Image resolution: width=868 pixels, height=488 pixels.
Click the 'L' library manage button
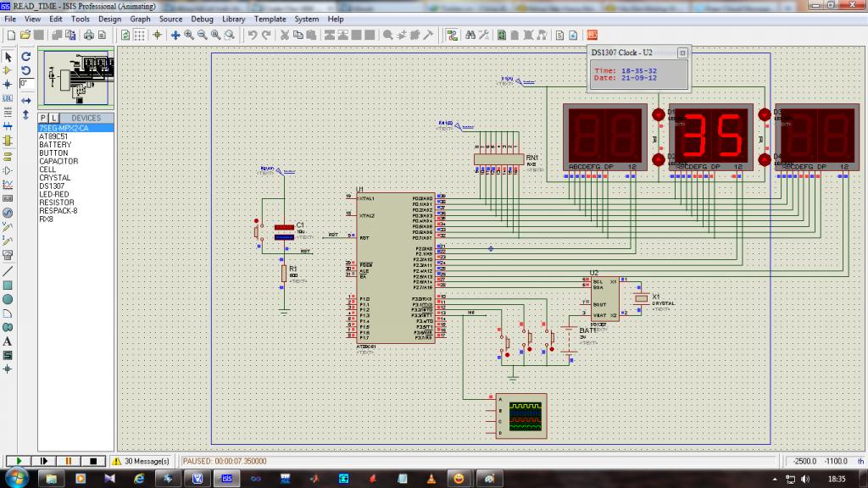53,118
